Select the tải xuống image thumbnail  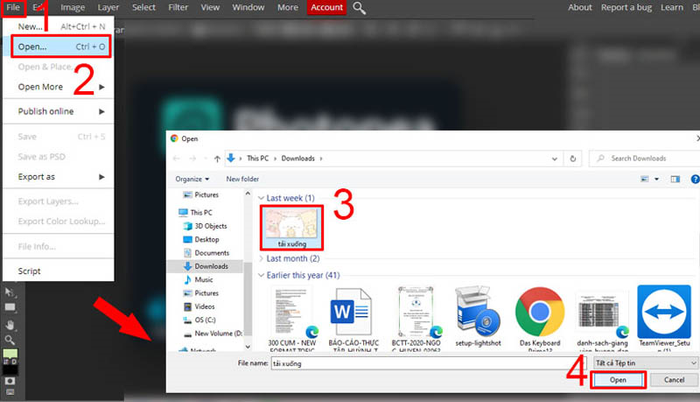coord(292,228)
